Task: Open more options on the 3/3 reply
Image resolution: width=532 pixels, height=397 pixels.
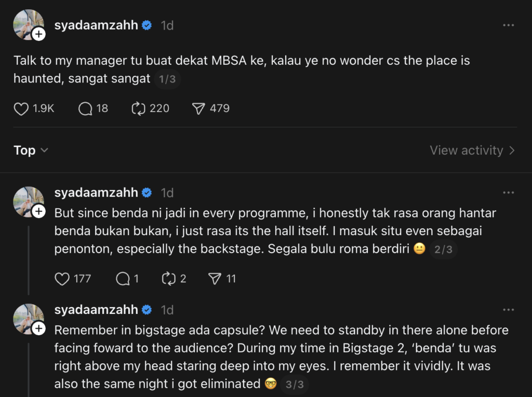Action: (x=508, y=310)
